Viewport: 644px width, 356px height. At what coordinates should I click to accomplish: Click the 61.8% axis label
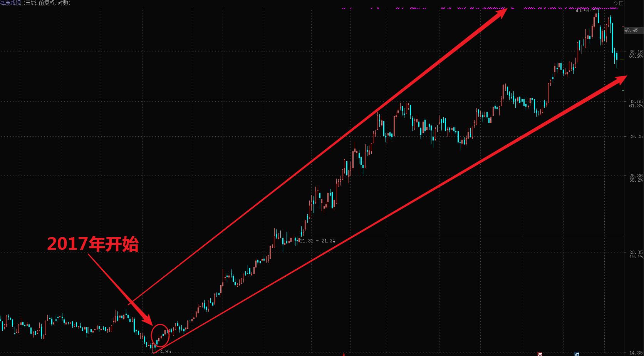click(636, 106)
